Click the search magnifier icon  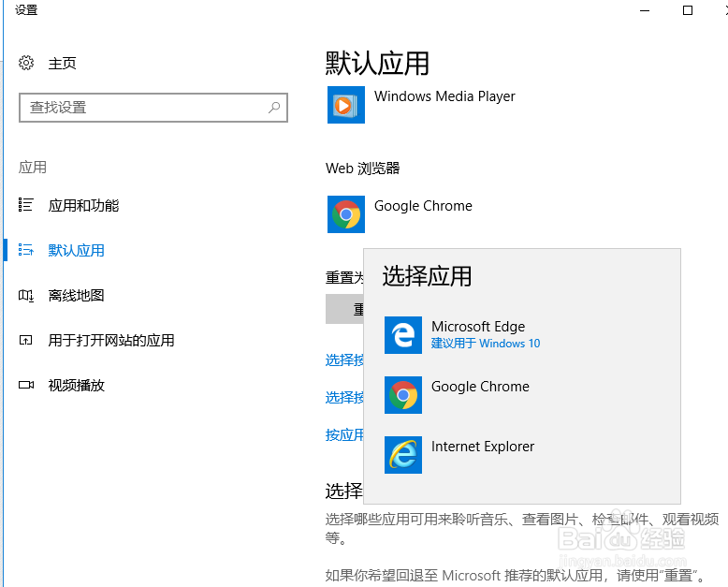click(x=274, y=108)
